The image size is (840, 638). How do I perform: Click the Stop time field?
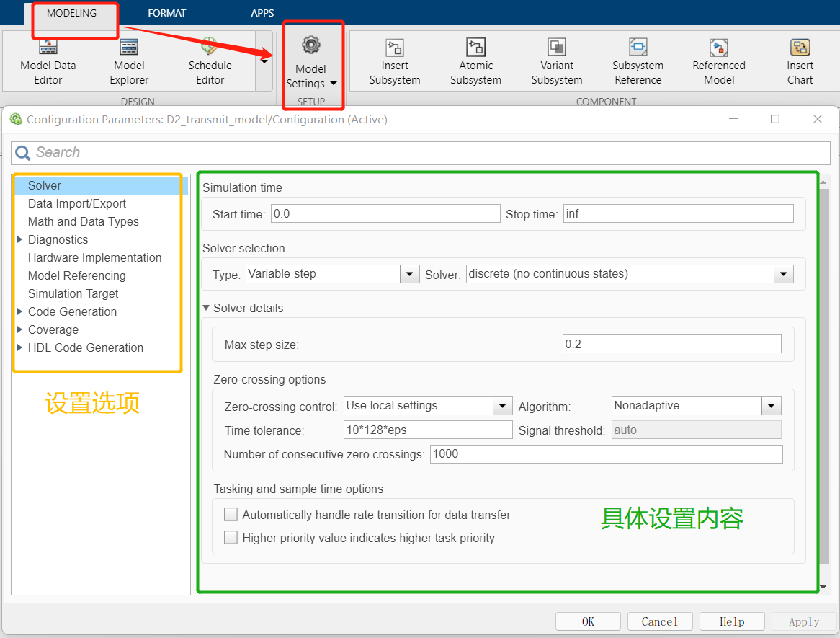click(x=678, y=213)
